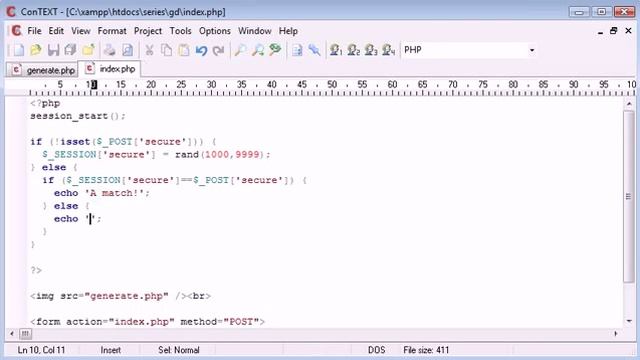
Task: Click the 'session_start();' code line
Action: (78, 116)
